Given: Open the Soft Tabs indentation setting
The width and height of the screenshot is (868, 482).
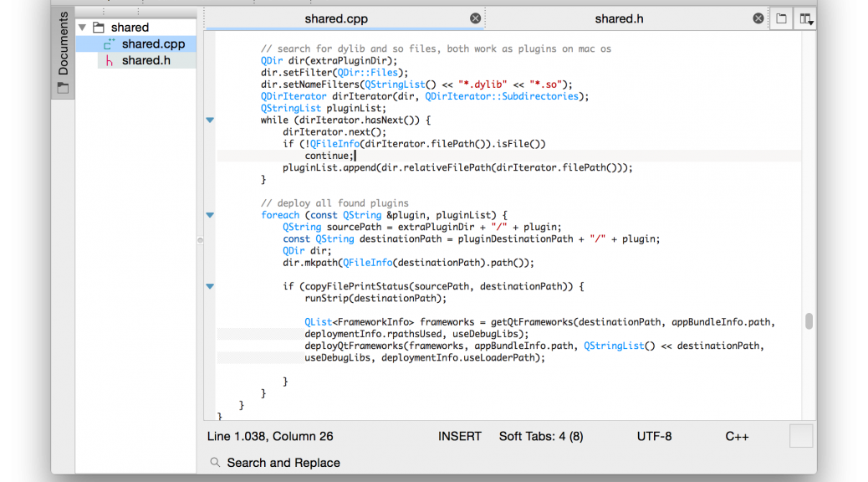Looking at the screenshot, I should [540, 436].
